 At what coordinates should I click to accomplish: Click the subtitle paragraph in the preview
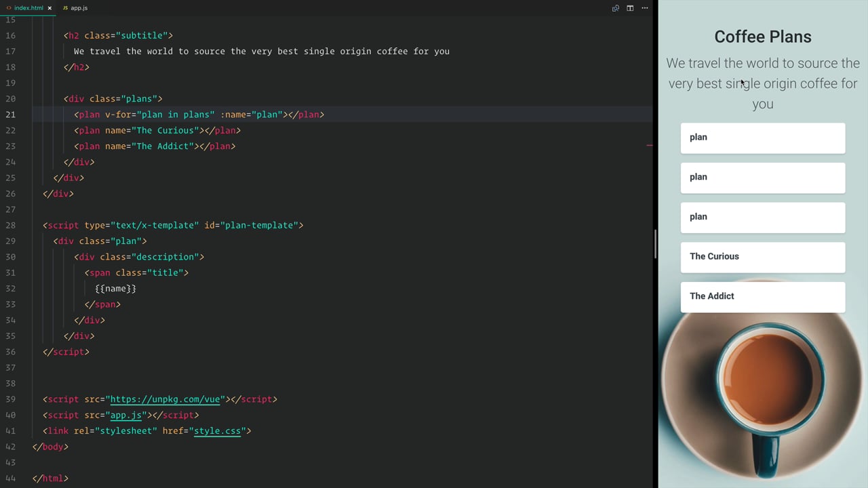pyautogui.click(x=763, y=83)
